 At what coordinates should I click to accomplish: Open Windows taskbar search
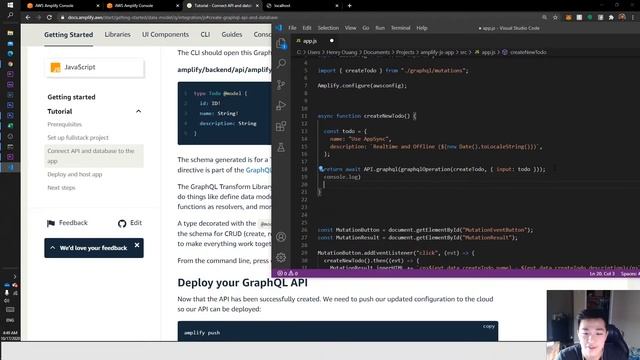(x=10, y=15)
